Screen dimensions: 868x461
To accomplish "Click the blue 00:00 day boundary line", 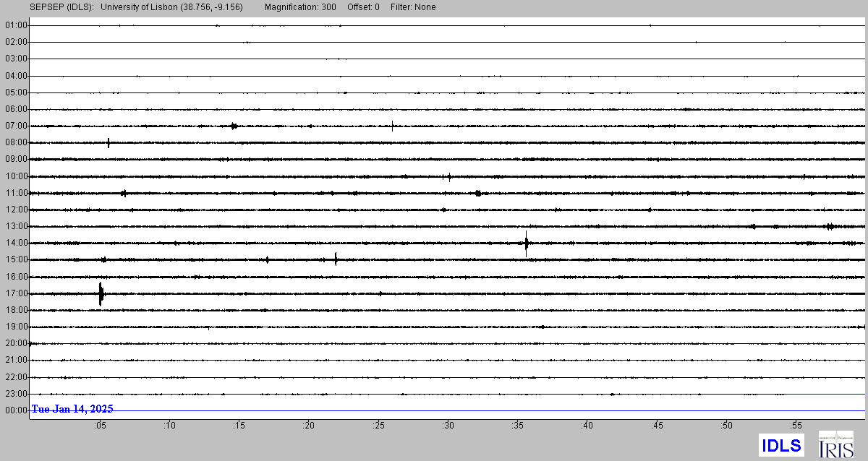I will 447,410.
